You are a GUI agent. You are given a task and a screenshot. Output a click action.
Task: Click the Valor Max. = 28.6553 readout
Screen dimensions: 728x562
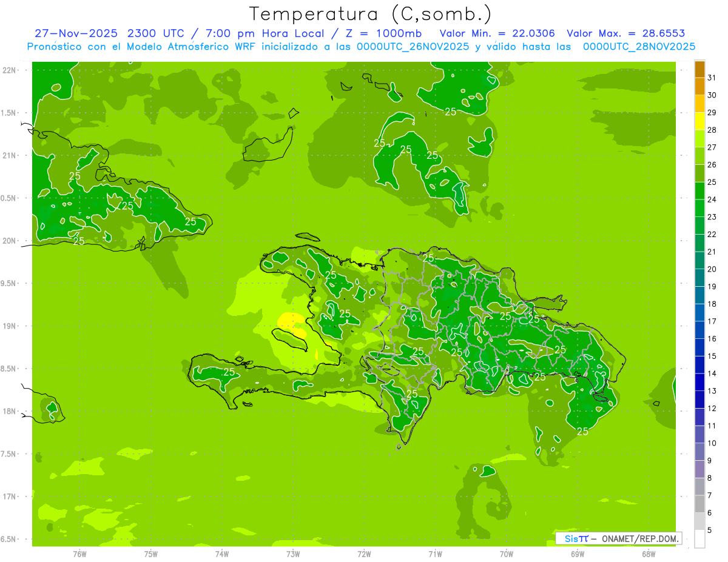tap(625, 33)
